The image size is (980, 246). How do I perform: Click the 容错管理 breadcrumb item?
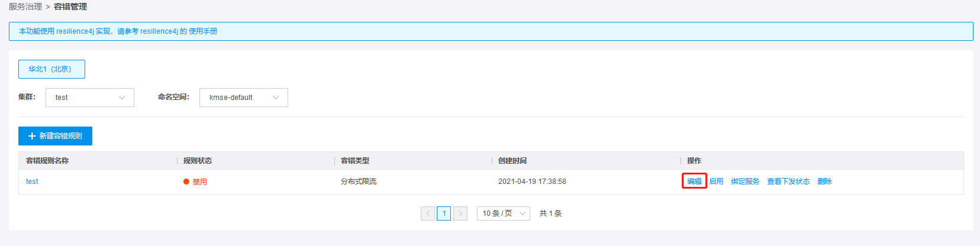(x=70, y=7)
